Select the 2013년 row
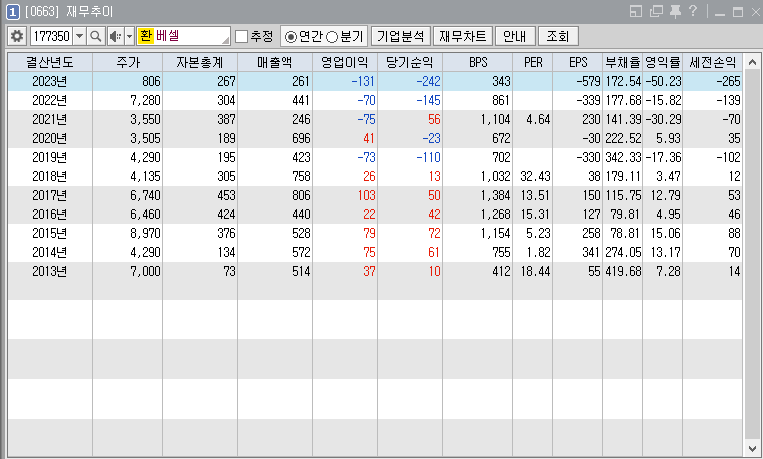 click(375, 271)
